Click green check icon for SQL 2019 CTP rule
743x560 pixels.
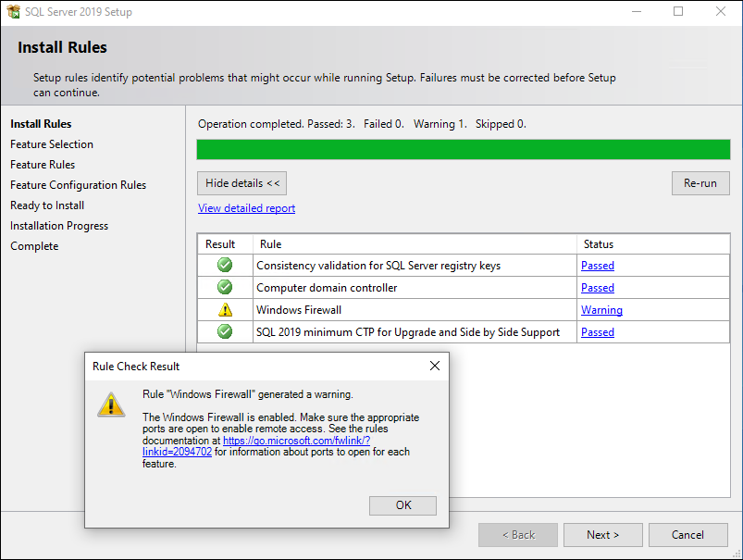point(225,331)
